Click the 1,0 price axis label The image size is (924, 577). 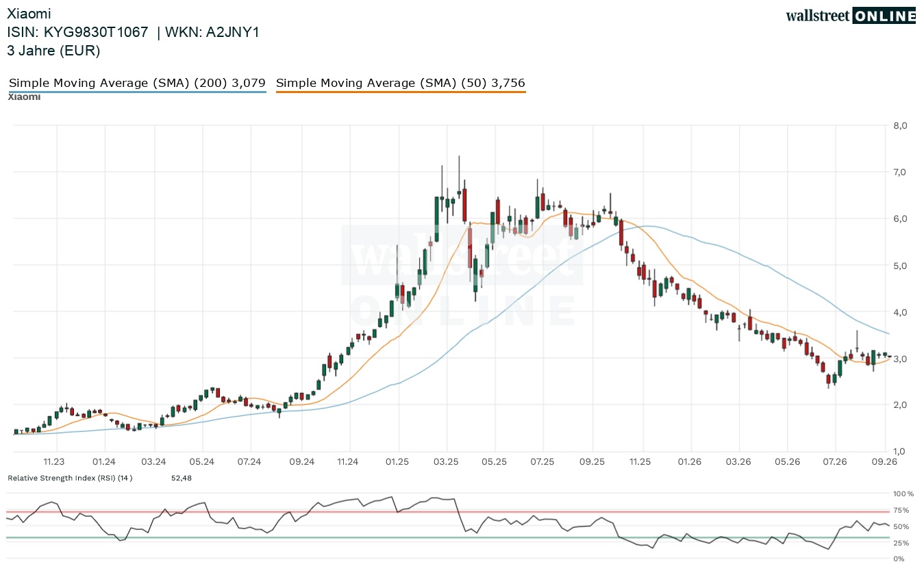[x=899, y=452]
